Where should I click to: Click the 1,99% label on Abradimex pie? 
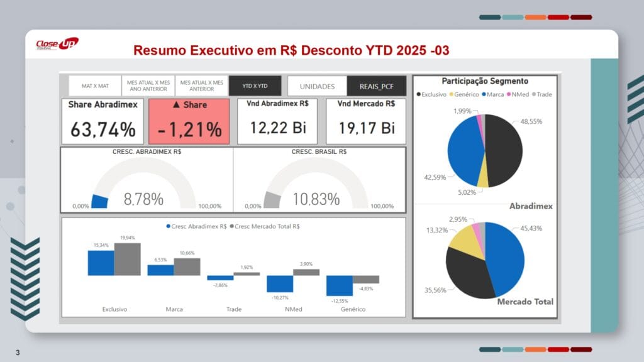[x=462, y=111]
